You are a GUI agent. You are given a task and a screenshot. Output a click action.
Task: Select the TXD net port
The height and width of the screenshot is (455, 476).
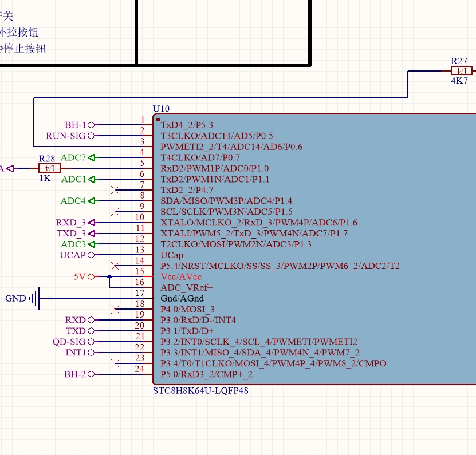point(80,331)
